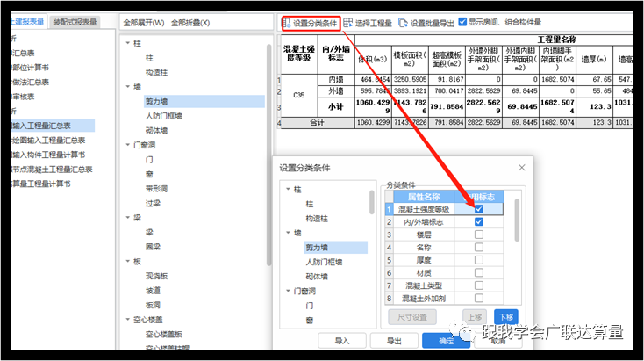Check the 材质 classification checkbox
The height and width of the screenshot is (361, 644).
tap(478, 272)
